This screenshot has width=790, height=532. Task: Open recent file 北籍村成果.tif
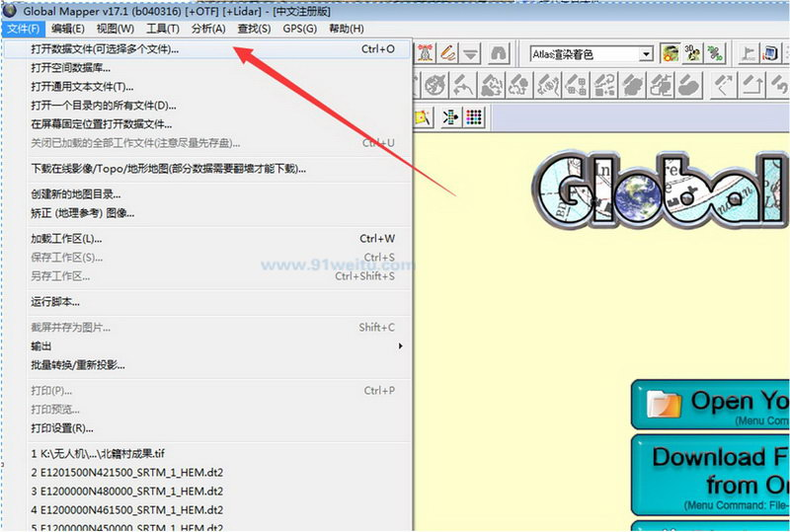207,454
